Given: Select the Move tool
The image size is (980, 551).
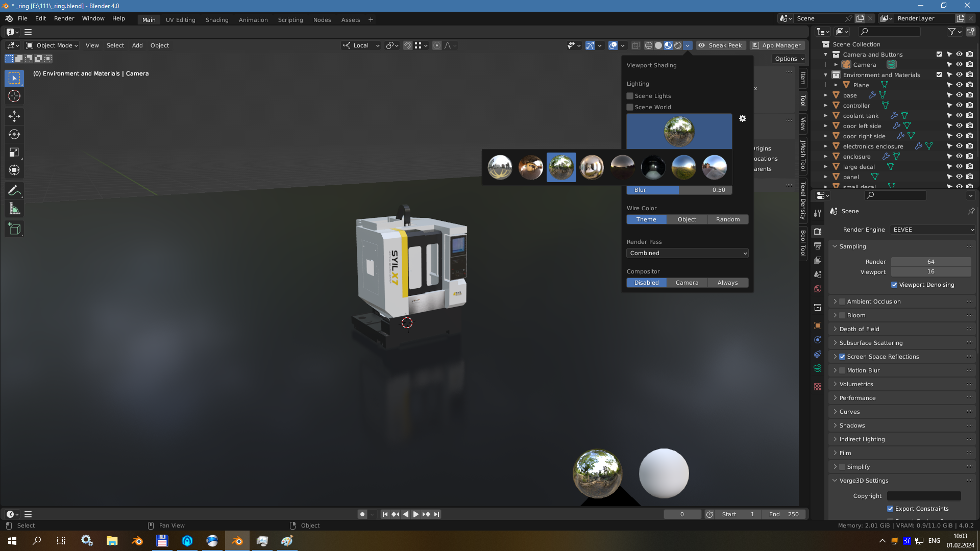Looking at the screenshot, I should pos(14,117).
